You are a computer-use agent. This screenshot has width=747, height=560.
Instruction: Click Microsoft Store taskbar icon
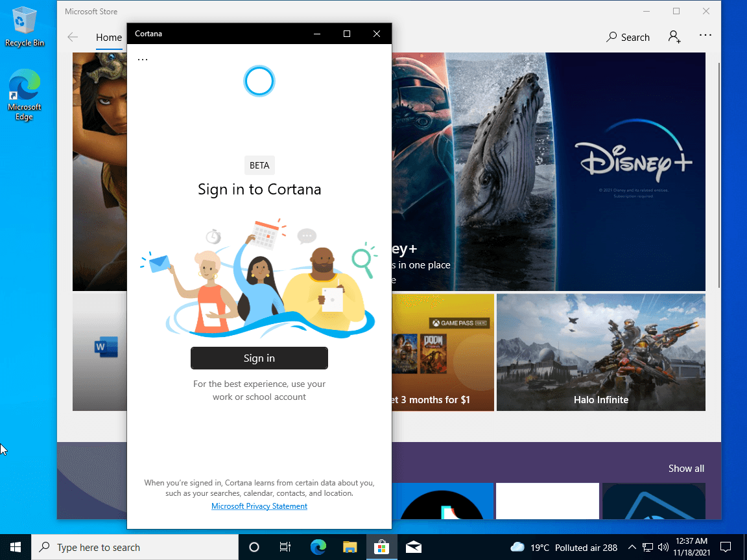381,547
